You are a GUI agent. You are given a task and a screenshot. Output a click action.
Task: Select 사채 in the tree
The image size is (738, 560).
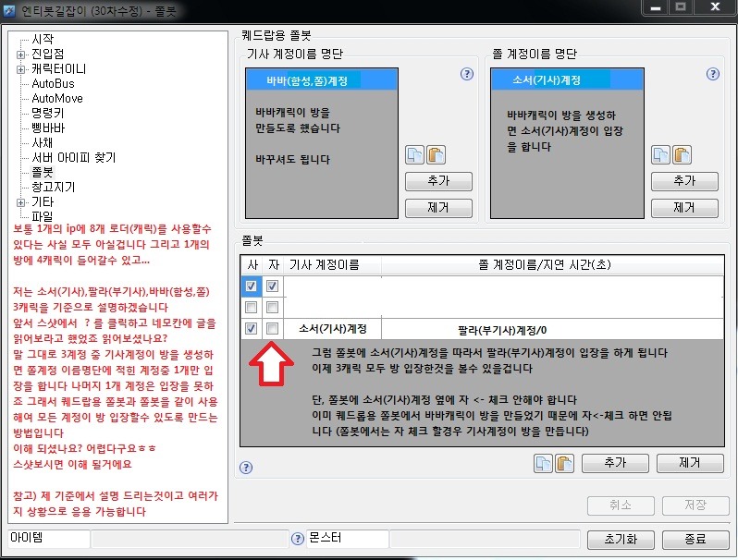coord(42,143)
